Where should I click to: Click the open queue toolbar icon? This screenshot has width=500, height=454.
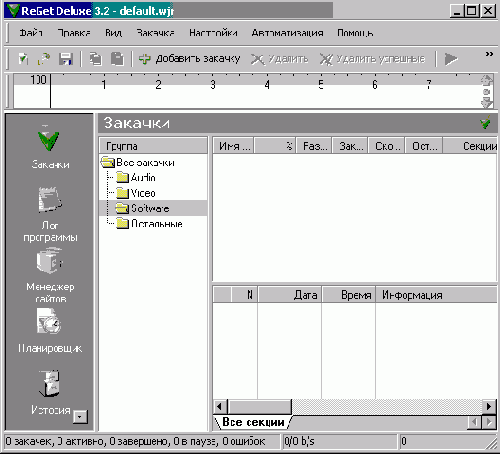point(44,59)
